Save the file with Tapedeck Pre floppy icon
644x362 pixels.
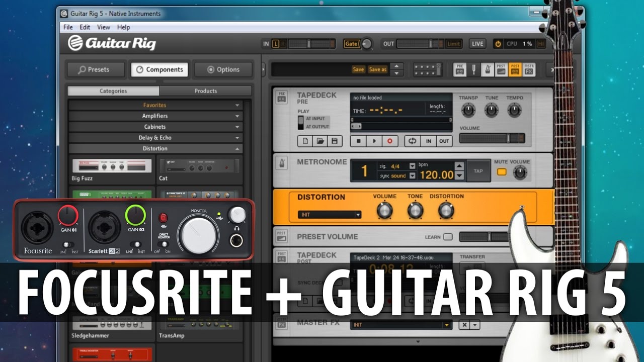tap(335, 141)
